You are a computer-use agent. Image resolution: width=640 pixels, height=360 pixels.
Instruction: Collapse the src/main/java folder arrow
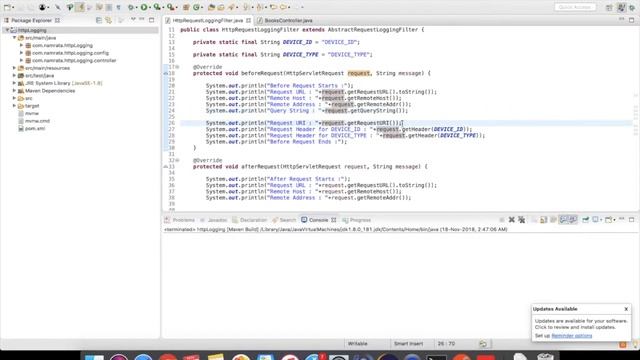[x=14, y=38]
